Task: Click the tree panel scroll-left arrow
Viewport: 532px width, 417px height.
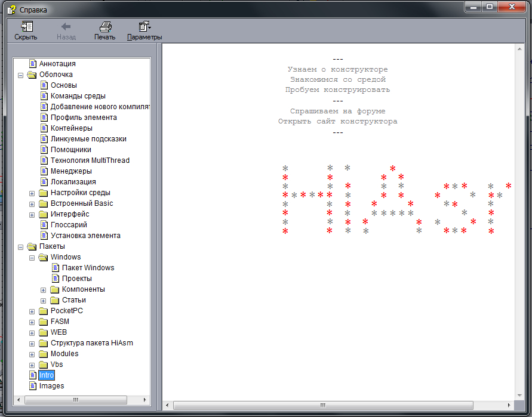Action: click(x=19, y=400)
